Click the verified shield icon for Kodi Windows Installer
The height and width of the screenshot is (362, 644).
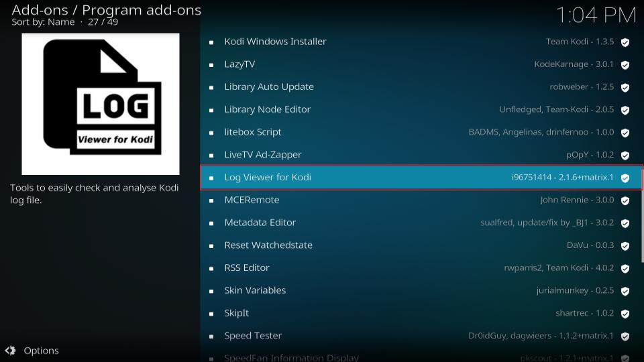pyautogui.click(x=625, y=42)
